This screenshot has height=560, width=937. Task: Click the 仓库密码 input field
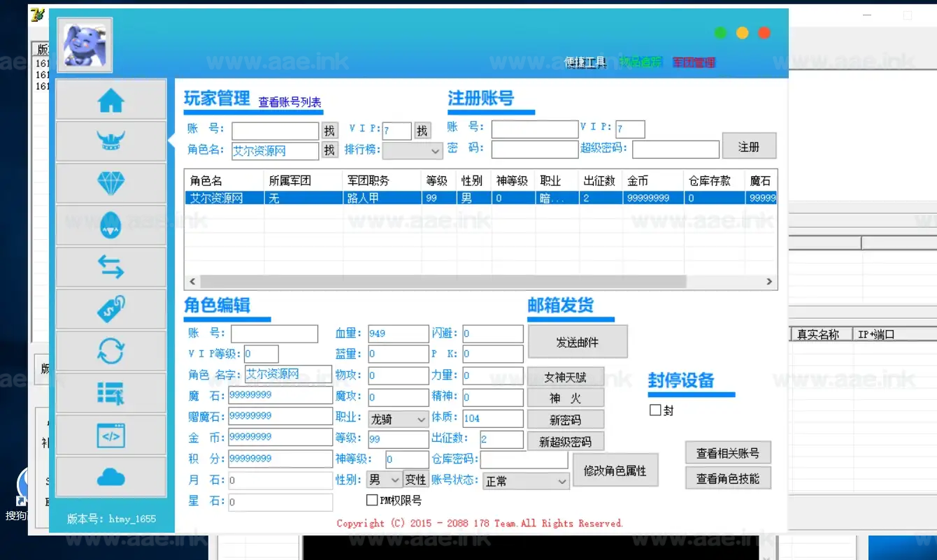coord(524,459)
